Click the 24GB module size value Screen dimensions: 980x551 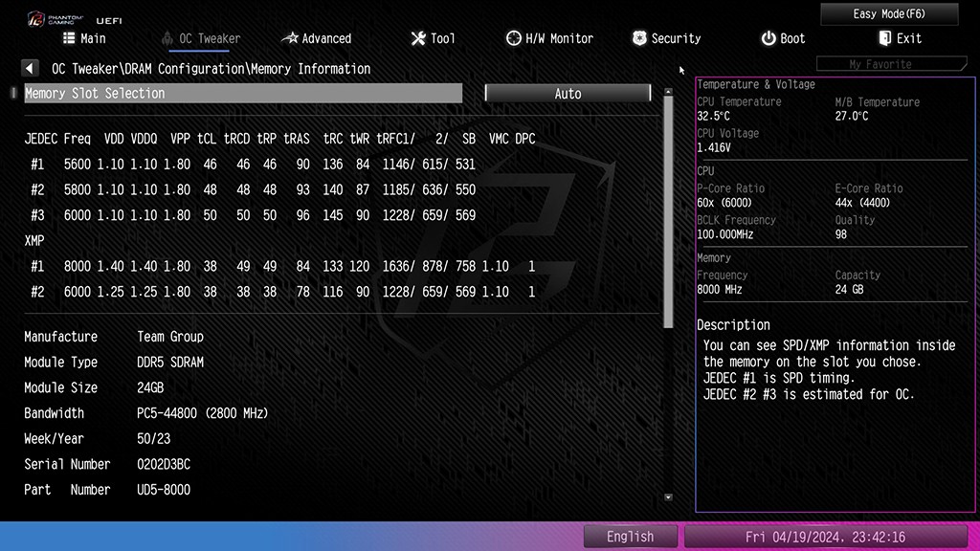point(150,388)
